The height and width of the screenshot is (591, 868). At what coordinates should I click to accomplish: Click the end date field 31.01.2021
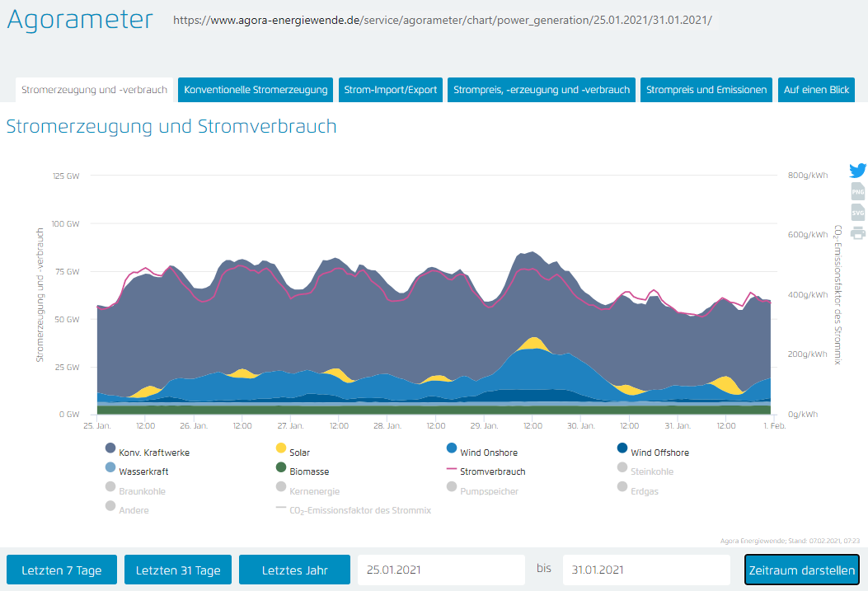pos(646,570)
